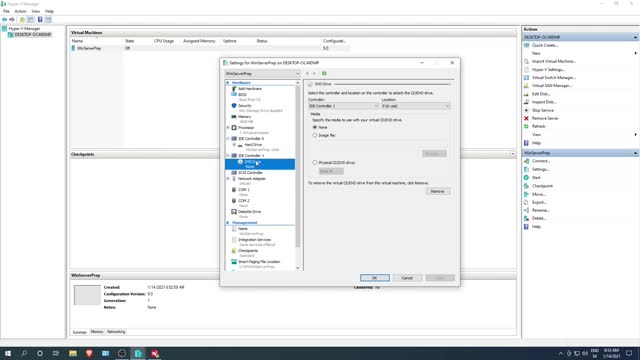Expand the Network Adapter node
The image size is (640, 360).
click(x=228, y=179)
